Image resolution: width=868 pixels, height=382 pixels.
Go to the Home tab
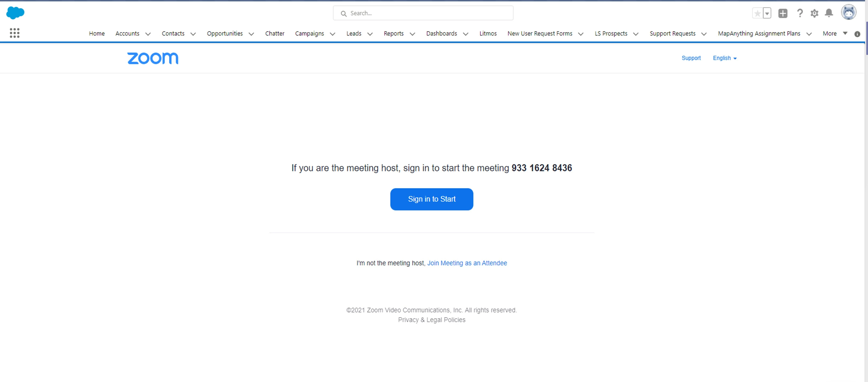point(97,33)
